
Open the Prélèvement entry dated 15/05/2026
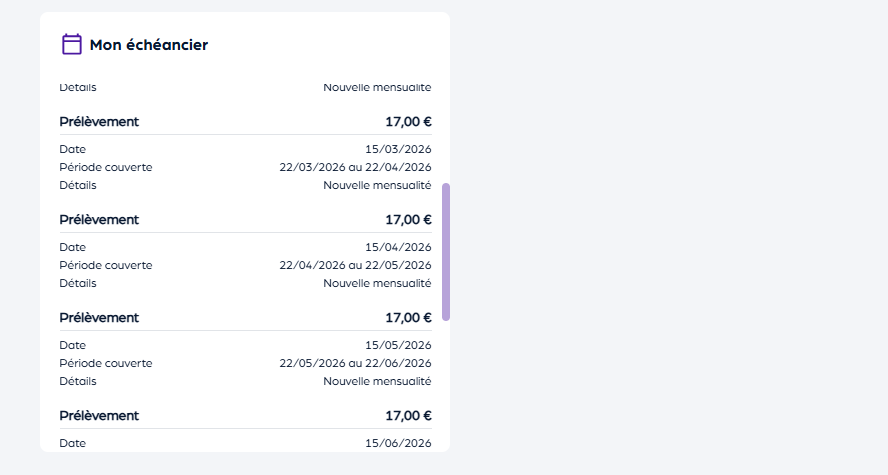coord(99,318)
